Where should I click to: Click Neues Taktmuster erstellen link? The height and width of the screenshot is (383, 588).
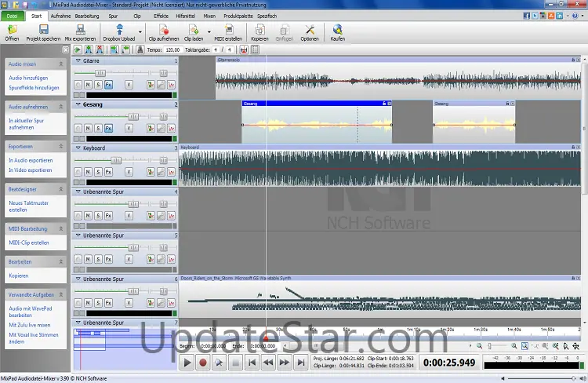[29, 206]
